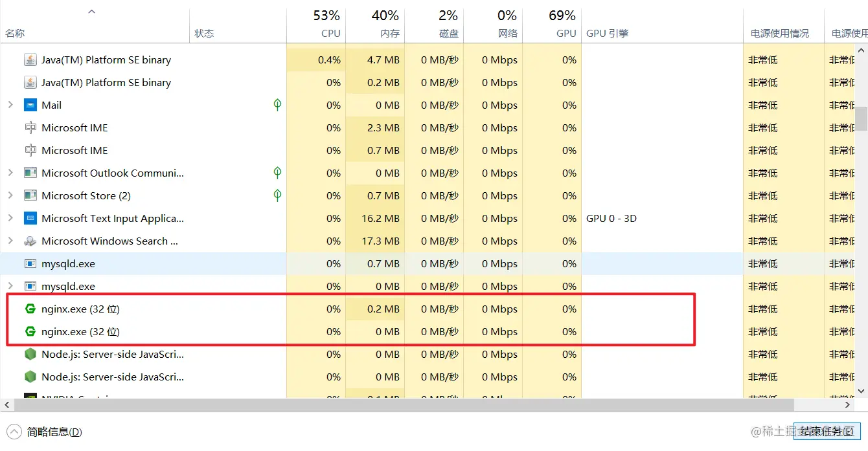Expand the Mail process group
Viewport: 868px width, 451px height.
click(10, 105)
